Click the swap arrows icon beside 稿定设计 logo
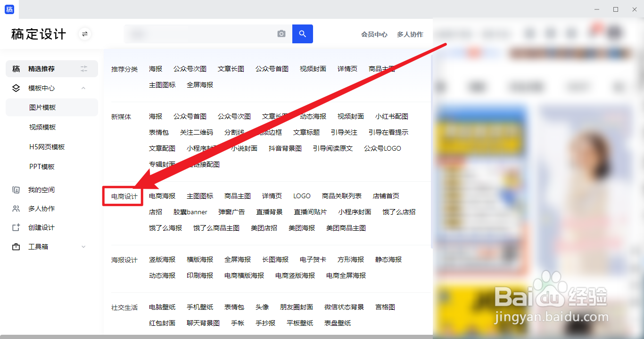 [84, 34]
